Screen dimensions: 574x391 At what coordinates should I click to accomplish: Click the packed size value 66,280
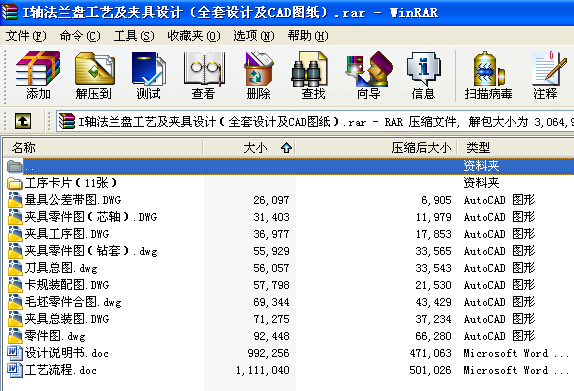pyautogui.click(x=433, y=336)
